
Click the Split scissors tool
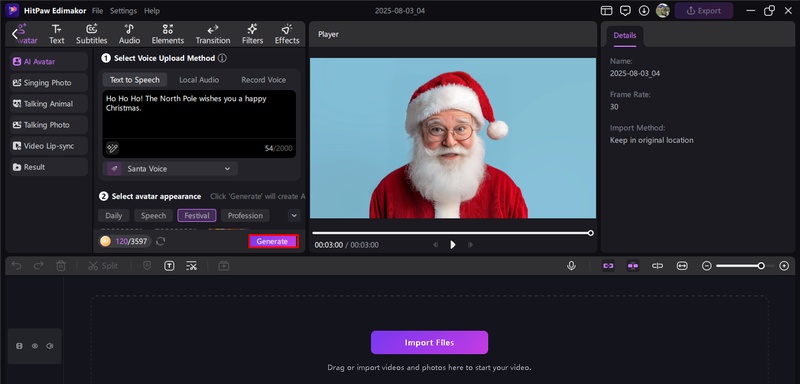[x=103, y=266]
